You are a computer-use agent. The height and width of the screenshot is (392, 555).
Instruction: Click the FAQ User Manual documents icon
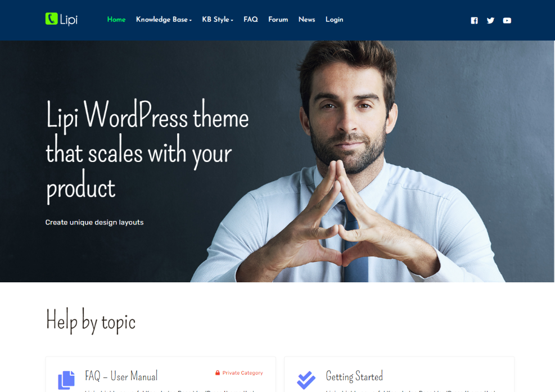[66, 380]
